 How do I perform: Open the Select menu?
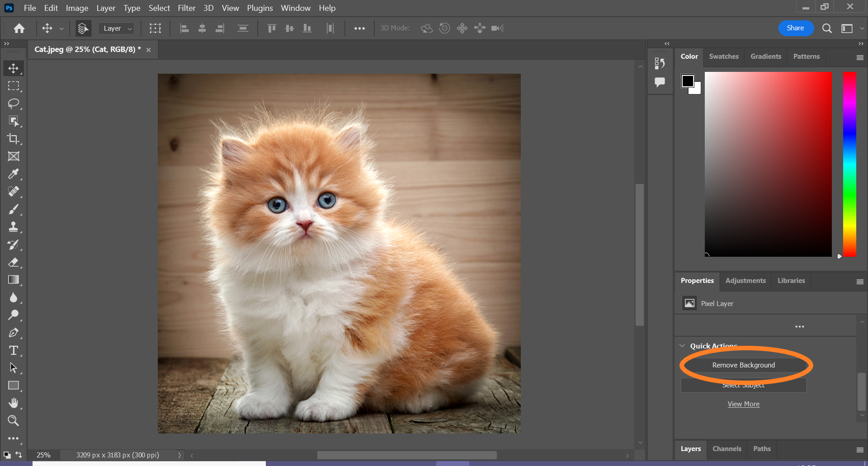tap(159, 8)
